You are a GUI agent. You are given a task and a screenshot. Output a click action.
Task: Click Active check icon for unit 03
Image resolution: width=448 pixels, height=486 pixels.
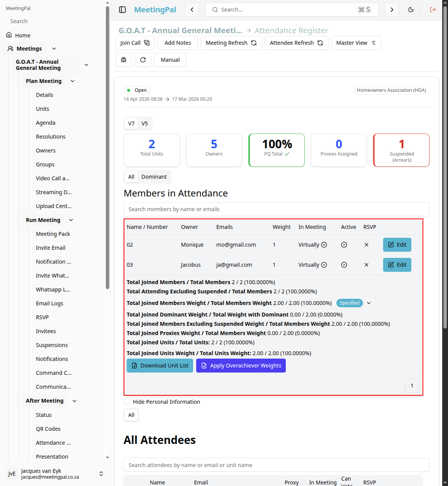tap(344, 265)
